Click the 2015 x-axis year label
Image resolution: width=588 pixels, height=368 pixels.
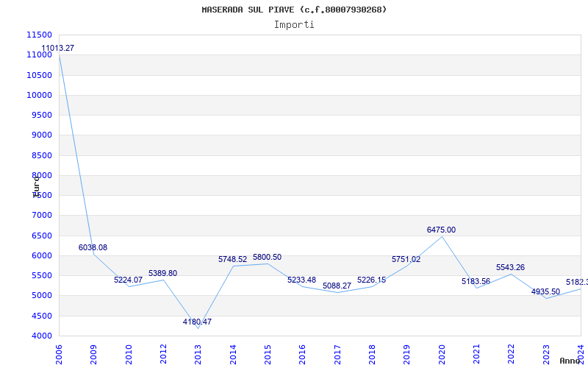(x=268, y=354)
